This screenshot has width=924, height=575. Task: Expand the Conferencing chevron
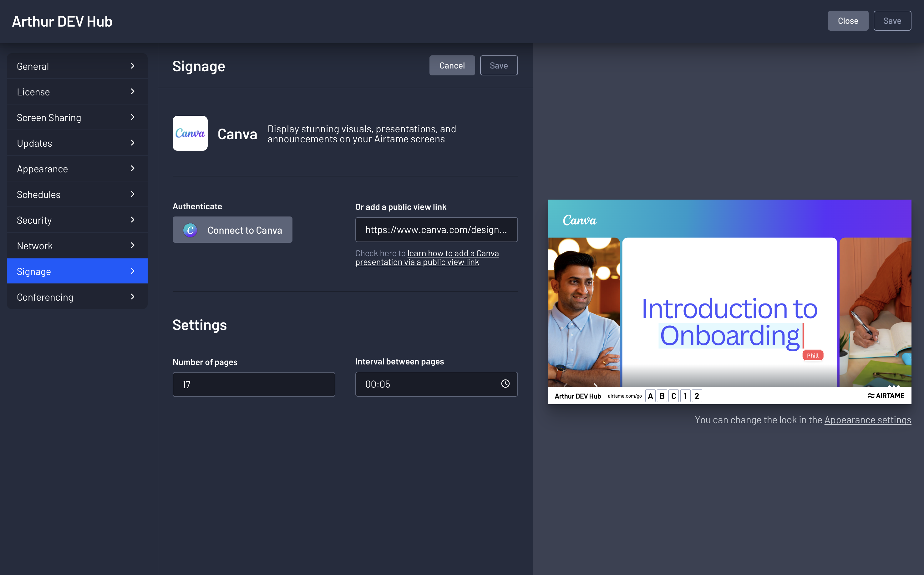pos(132,297)
